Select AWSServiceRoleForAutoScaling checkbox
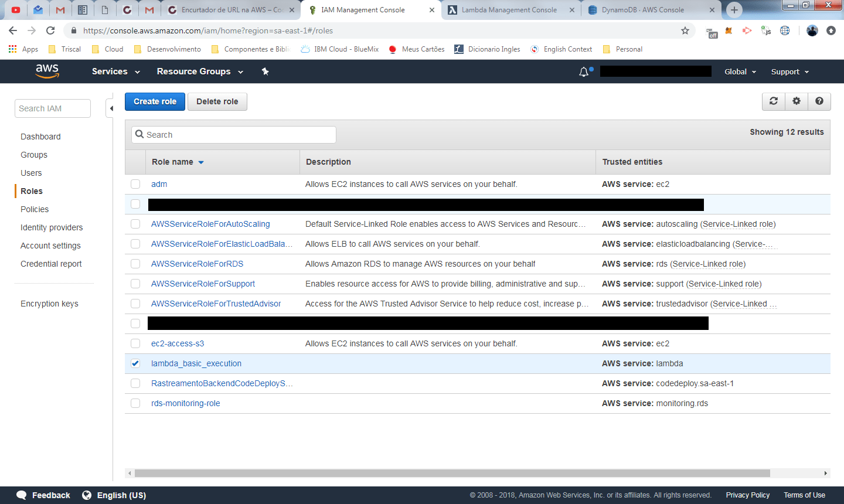 coord(135,224)
